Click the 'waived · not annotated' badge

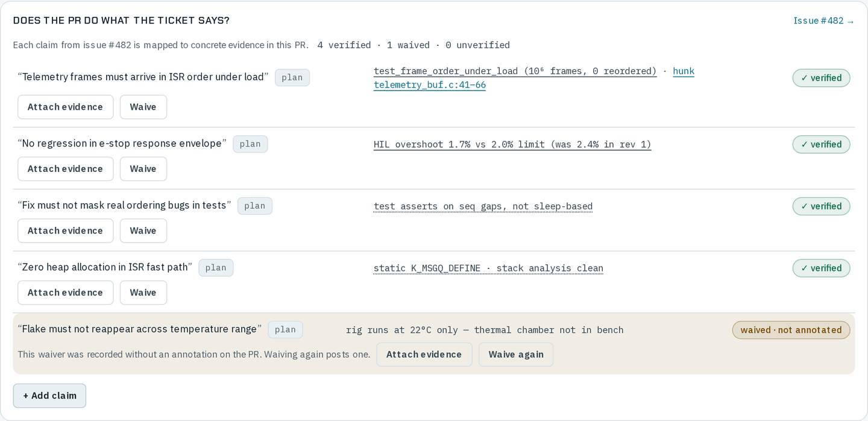pyautogui.click(x=791, y=330)
